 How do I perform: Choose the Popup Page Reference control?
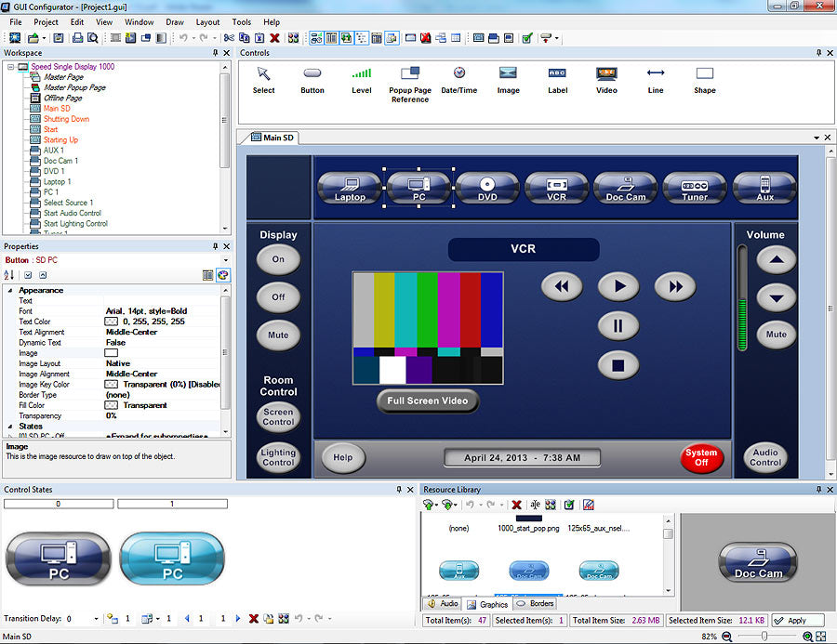pos(410,85)
